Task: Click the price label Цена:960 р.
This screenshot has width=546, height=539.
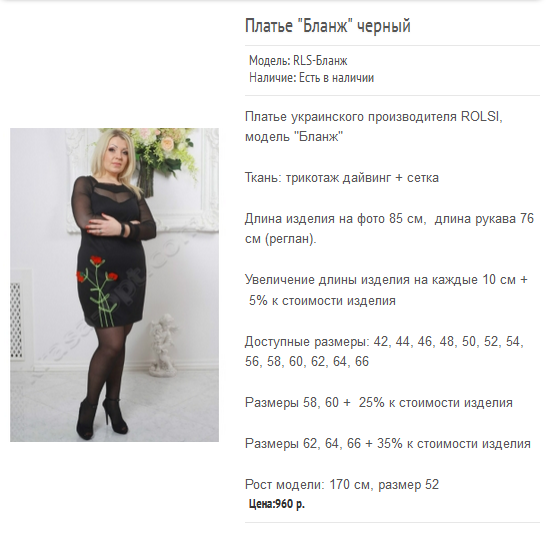Action: (277, 503)
